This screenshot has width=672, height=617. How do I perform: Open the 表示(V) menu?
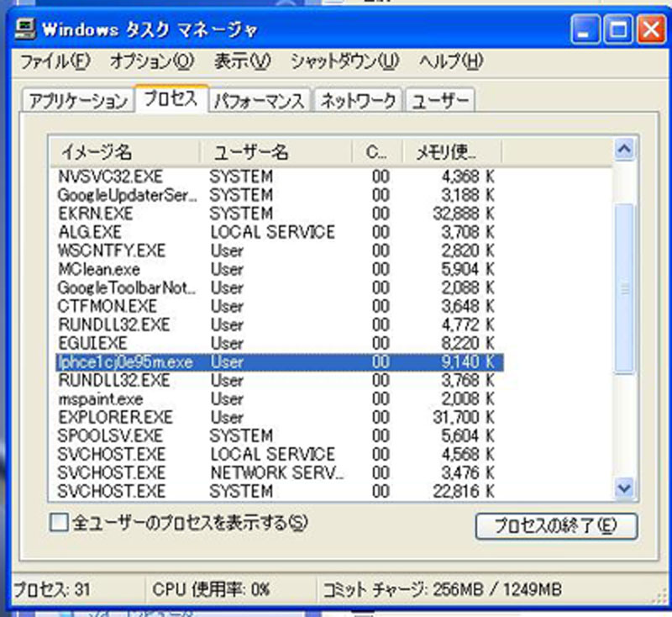pyautogui.click(x=243, y=61)
